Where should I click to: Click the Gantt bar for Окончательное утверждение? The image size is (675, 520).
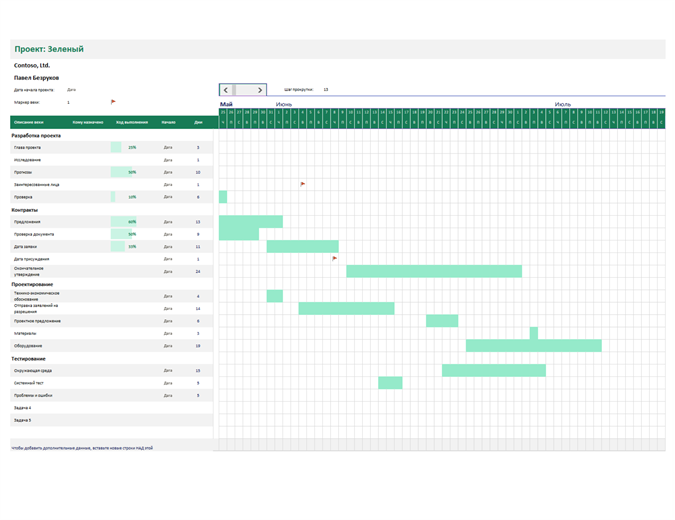tap(434, 271)
